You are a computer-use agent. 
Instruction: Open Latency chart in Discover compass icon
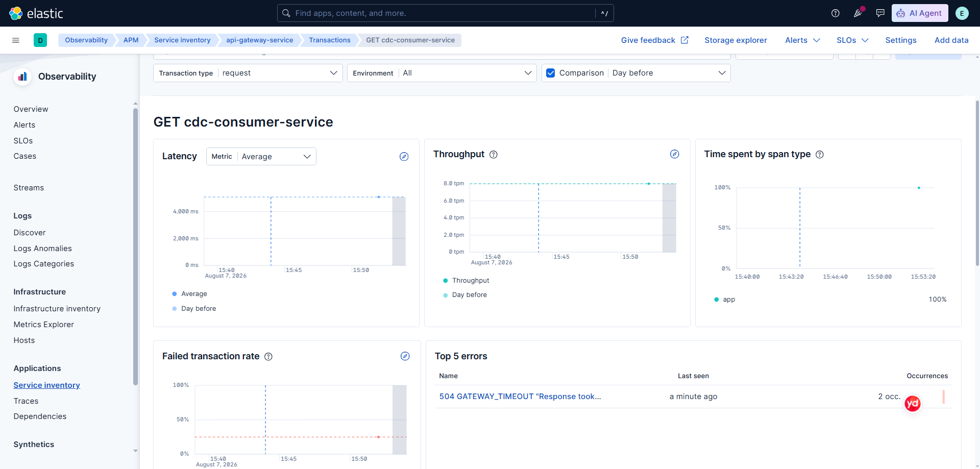click(404, 157)
